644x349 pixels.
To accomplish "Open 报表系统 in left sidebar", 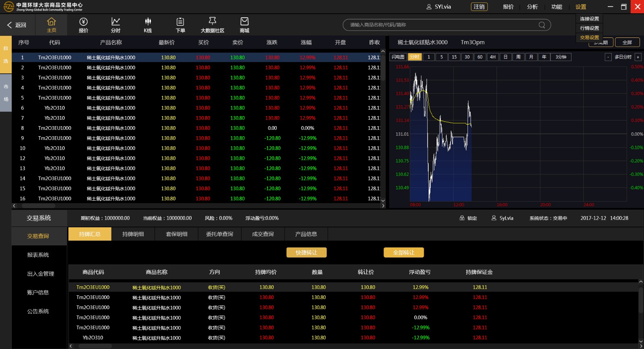I will pyautogui.click(x=39, y=255).
